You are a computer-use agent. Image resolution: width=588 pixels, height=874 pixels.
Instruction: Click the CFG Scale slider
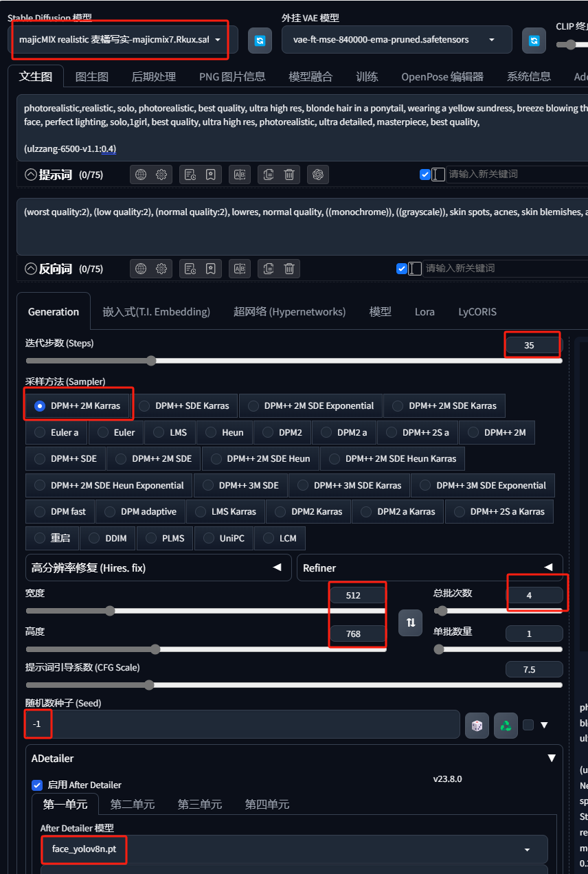coord(294,685)
